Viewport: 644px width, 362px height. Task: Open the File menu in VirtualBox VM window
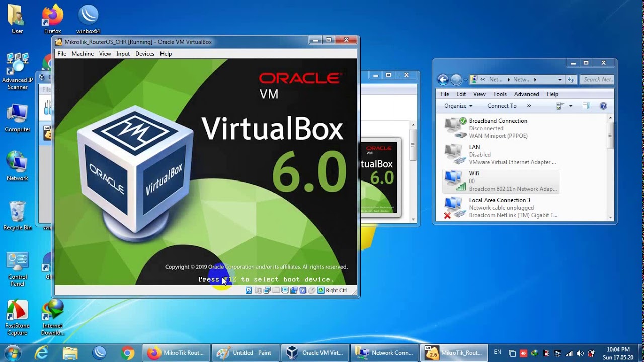pos(62,54)
